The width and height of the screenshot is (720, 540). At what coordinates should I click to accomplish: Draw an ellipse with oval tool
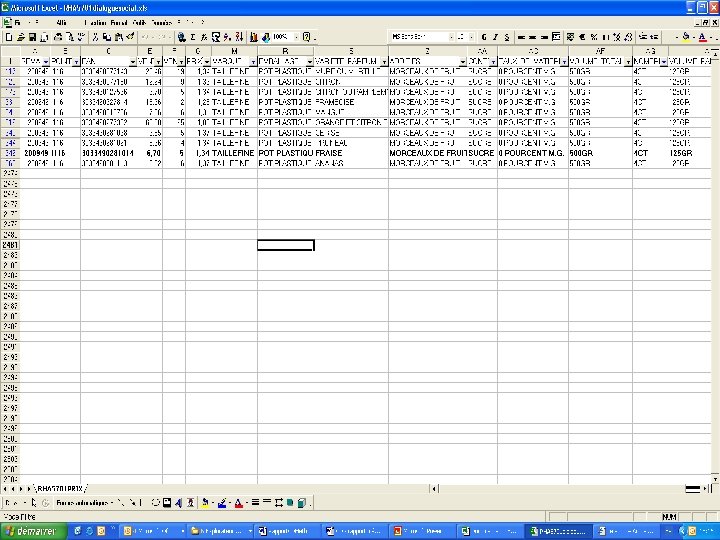pyautogui.click(x=156, y=503)
